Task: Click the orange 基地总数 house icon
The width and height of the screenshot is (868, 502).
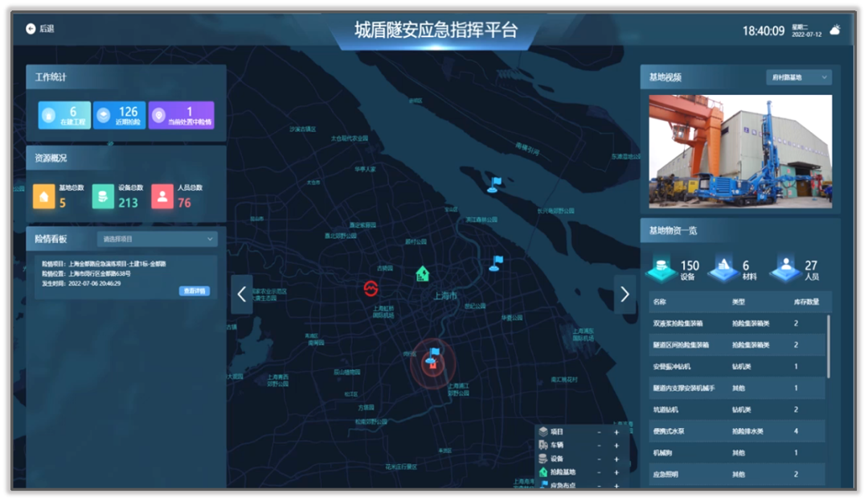Action: (x=43, y=196)
